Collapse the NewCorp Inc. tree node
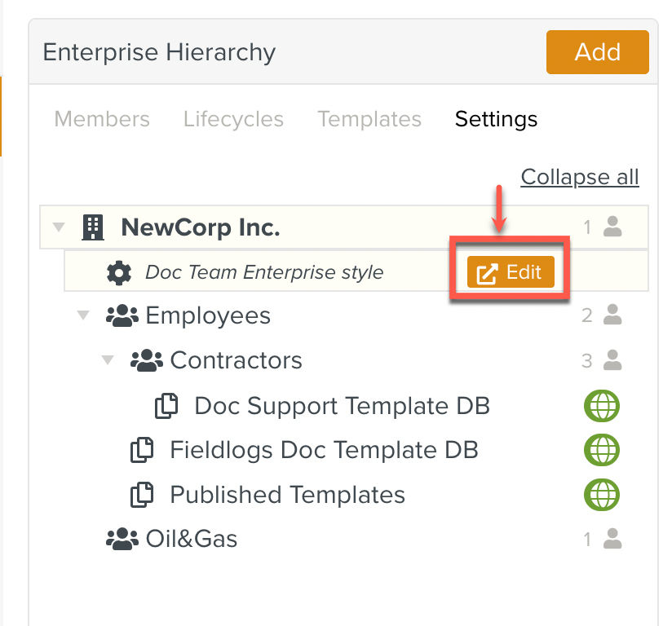 (x=59, y=227)
